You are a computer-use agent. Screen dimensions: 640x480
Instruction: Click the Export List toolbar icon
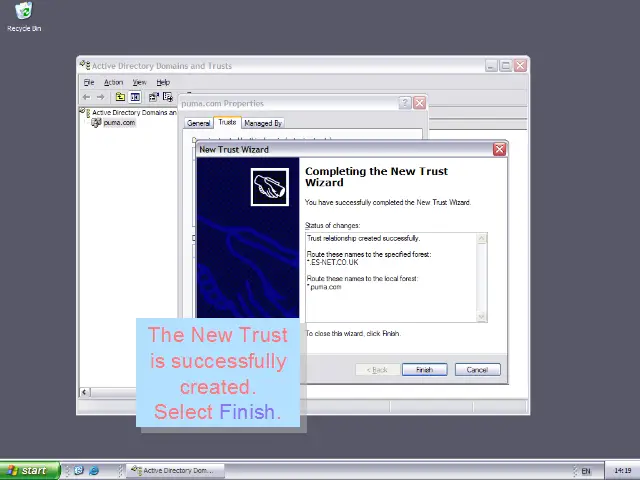point(168,97)
